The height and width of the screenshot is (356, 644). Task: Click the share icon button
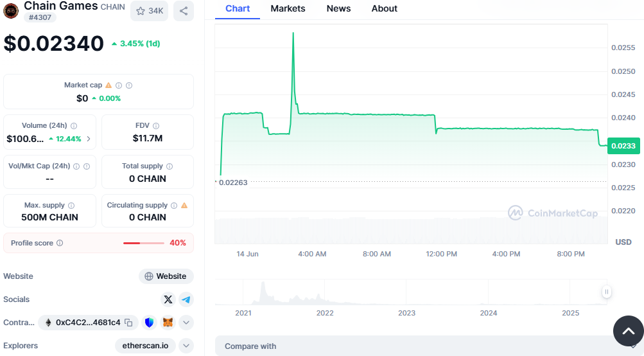point(184,11)
